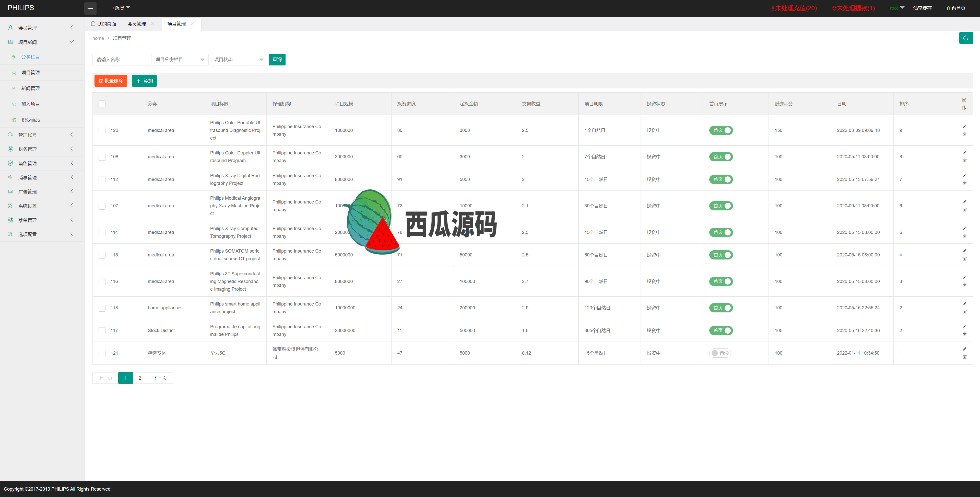Screen dimensions: 980x497
Task: Click 前台首页 in header
Action: [x=956, y=8]
